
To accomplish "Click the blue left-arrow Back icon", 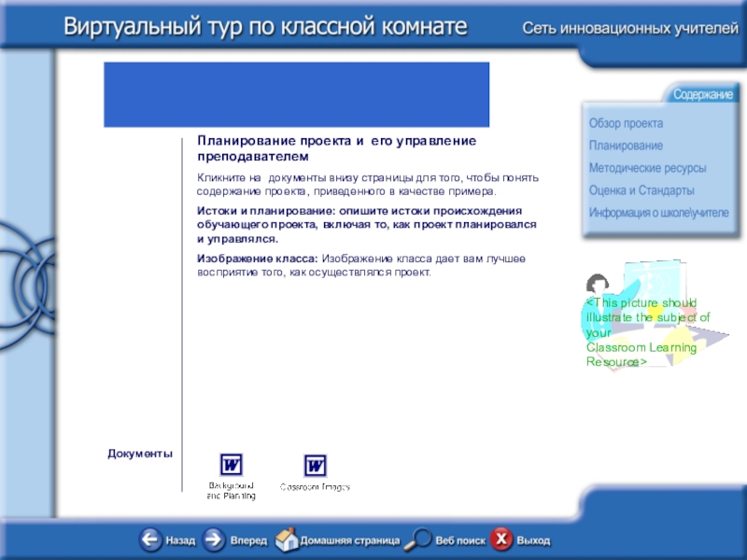I will 150,539.
